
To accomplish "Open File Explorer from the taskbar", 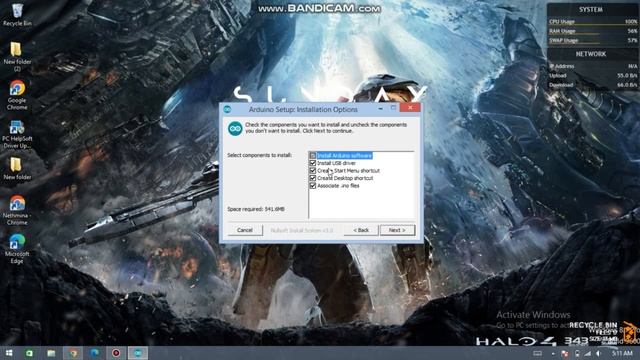I will point(51,353).
